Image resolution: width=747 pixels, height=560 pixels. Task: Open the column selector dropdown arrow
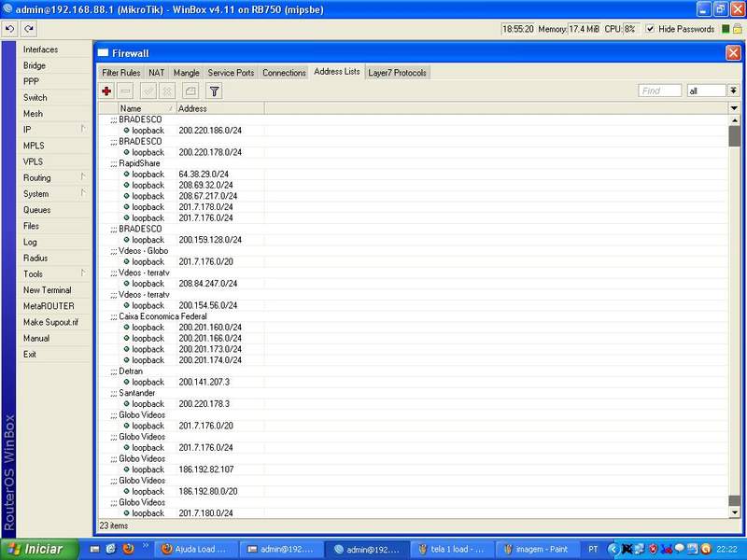coord(734,108)
